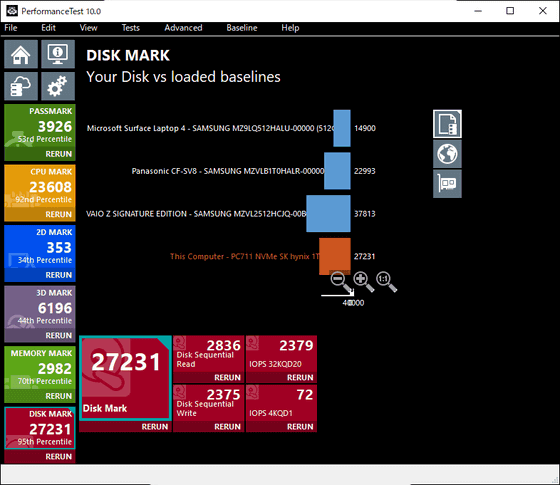Click the zoom out magnifier icon
560x485 pixels.
pyautogui.click(x=341, y=282)
